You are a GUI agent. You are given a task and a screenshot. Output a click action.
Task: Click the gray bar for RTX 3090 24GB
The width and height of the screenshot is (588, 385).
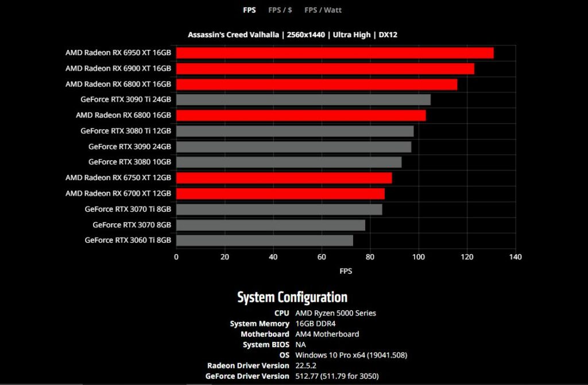tap(293, 147)
